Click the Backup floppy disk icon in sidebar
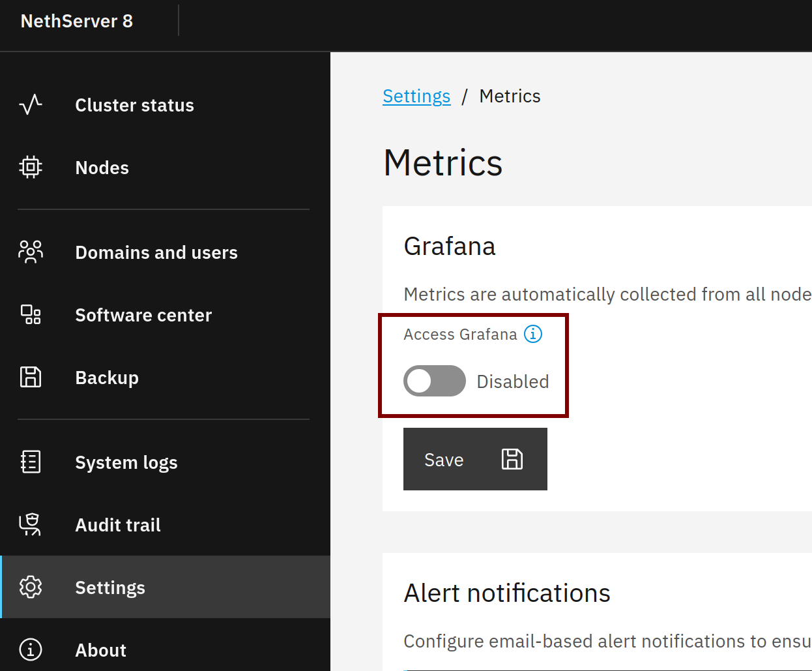 pyautogui.click(x=31, y=378)
